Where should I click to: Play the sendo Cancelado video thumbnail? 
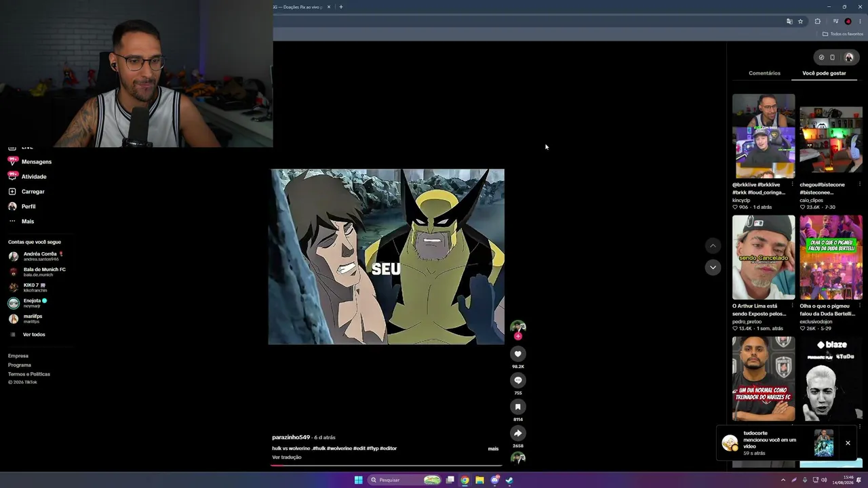tap(764, 258)
